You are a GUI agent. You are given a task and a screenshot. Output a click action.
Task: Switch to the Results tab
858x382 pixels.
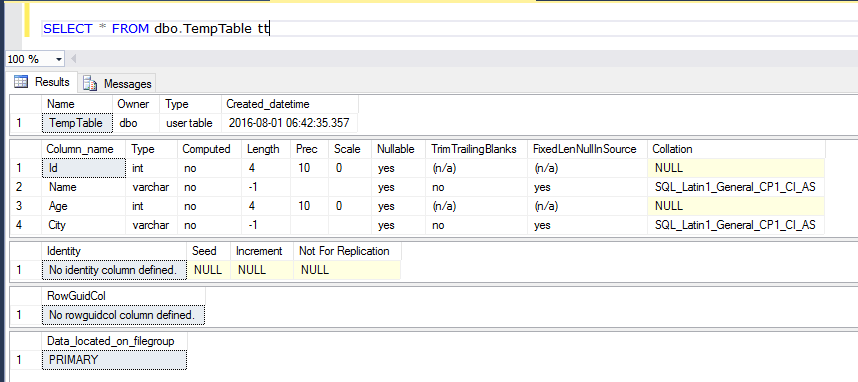[x=42, y=82]
